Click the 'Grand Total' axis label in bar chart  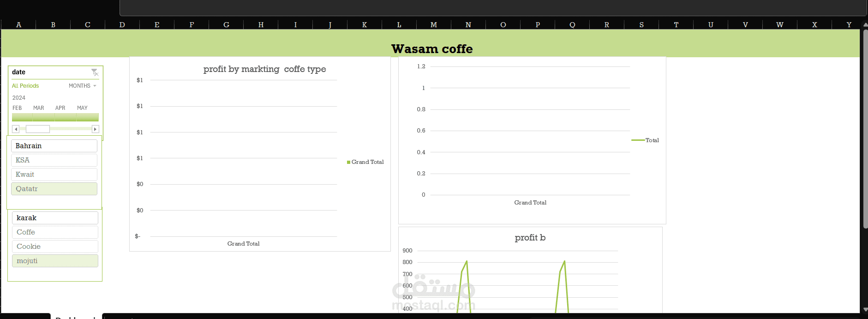coord(243,244)
